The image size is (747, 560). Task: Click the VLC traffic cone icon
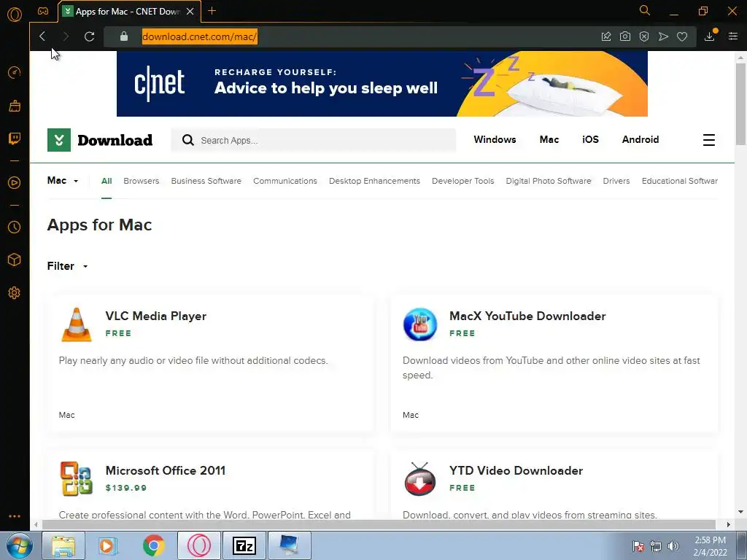pos(76,324)
